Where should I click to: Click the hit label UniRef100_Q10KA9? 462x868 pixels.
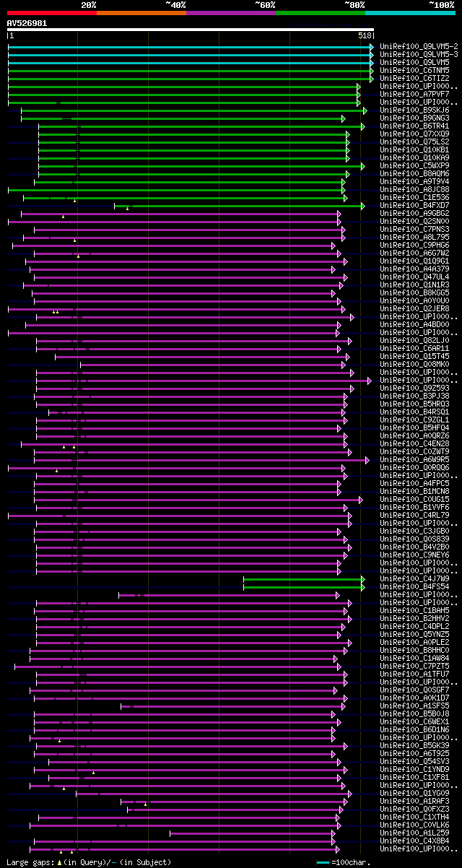tap(415, 157)
